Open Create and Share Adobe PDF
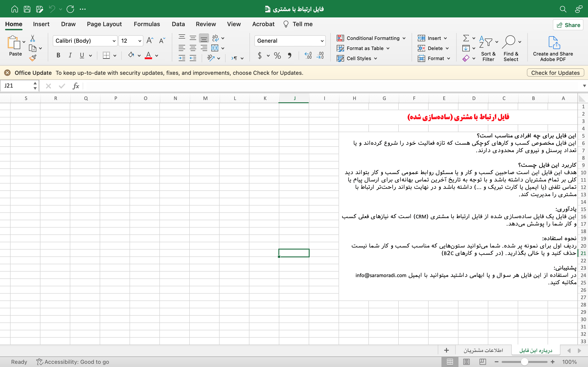The image size is (588, 367). click(553, 49)
